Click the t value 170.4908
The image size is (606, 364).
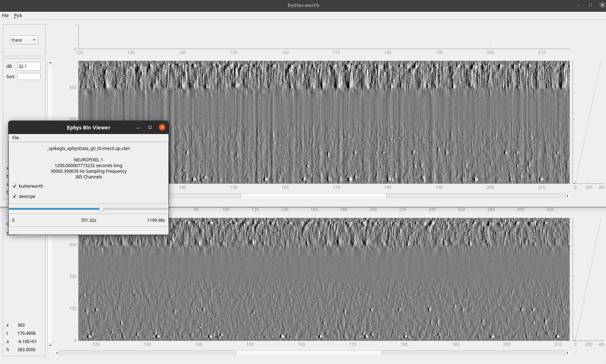coord(27,333)
